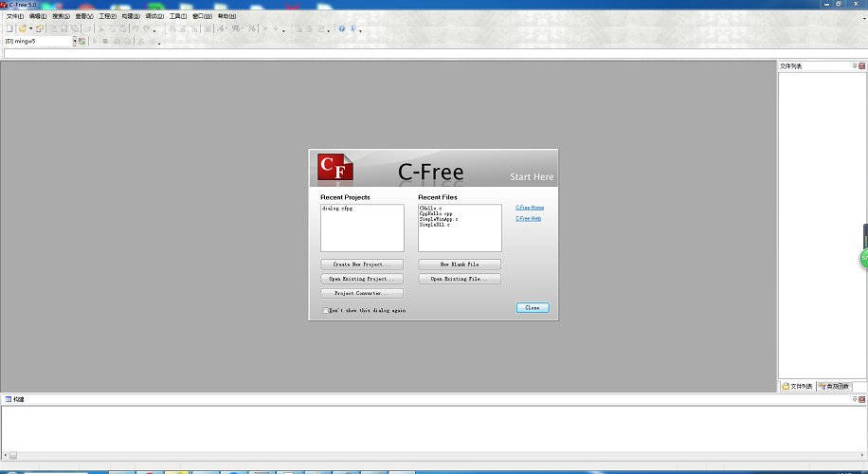The image size is (868, 474).
Task: Expand the Open icon dropdown arrow
Action: coord(30,28)
